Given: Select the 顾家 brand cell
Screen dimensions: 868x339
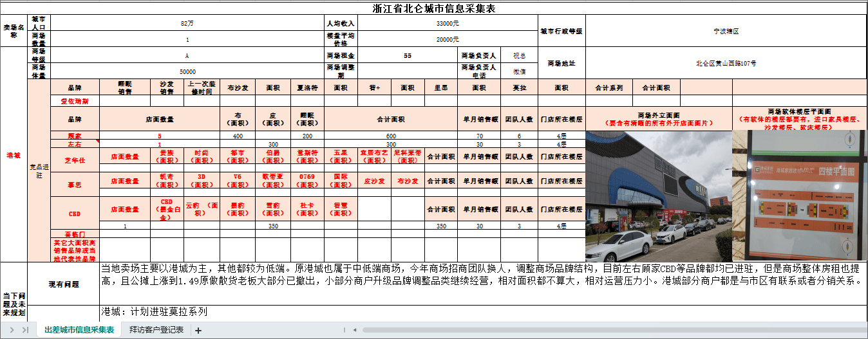Looking at the screenshot, I should [75, 136].
